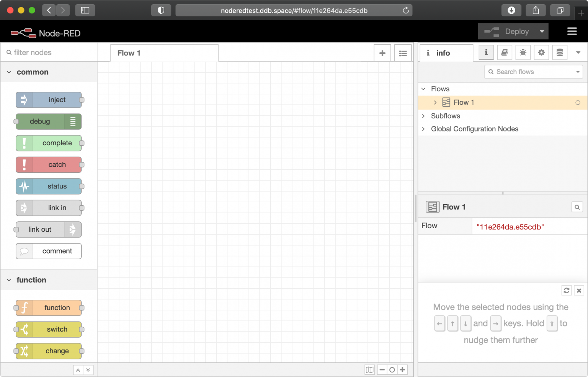Expand Global Configuration Nodes section

pos(423,129)
